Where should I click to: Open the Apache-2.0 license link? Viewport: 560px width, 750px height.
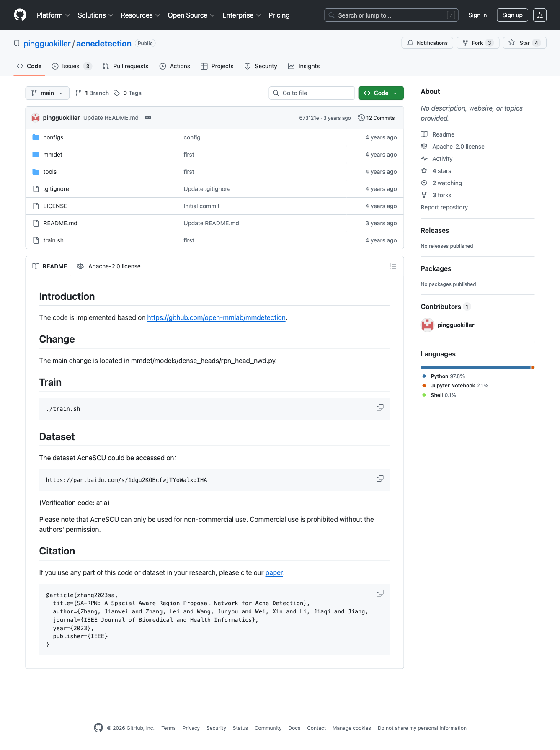coord(458,146)
